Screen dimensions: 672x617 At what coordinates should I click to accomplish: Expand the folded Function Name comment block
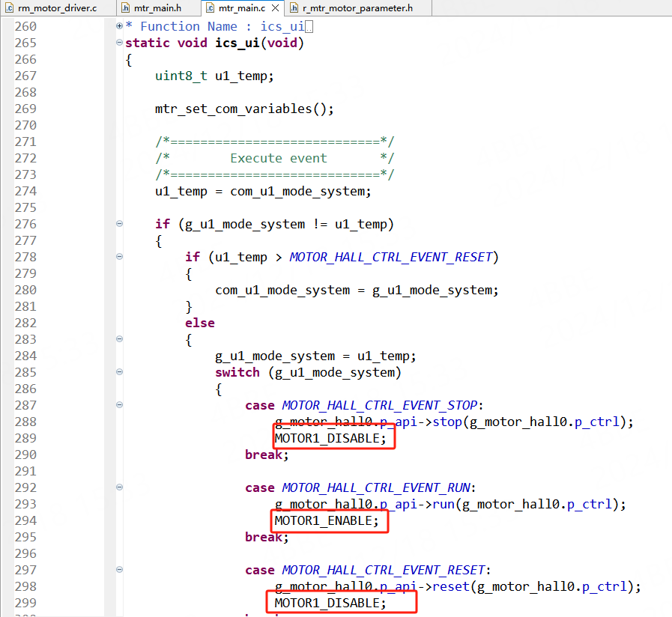119,26
